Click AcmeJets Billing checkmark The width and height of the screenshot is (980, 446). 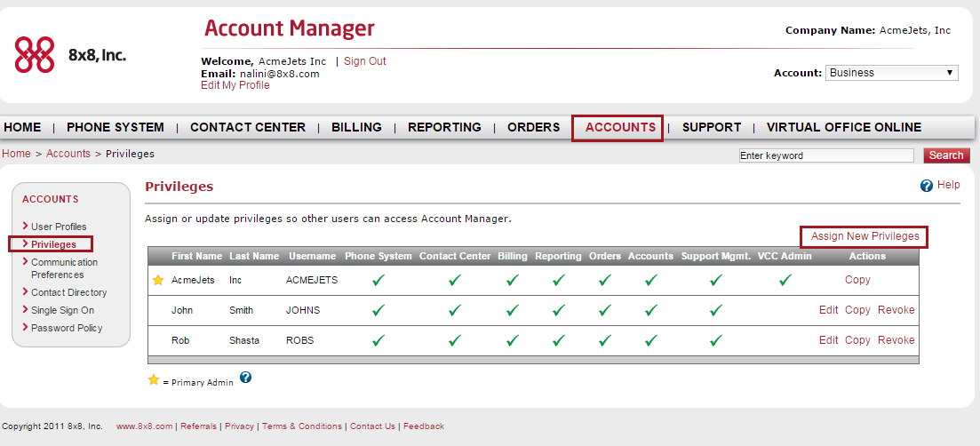[x=513, y=281]
